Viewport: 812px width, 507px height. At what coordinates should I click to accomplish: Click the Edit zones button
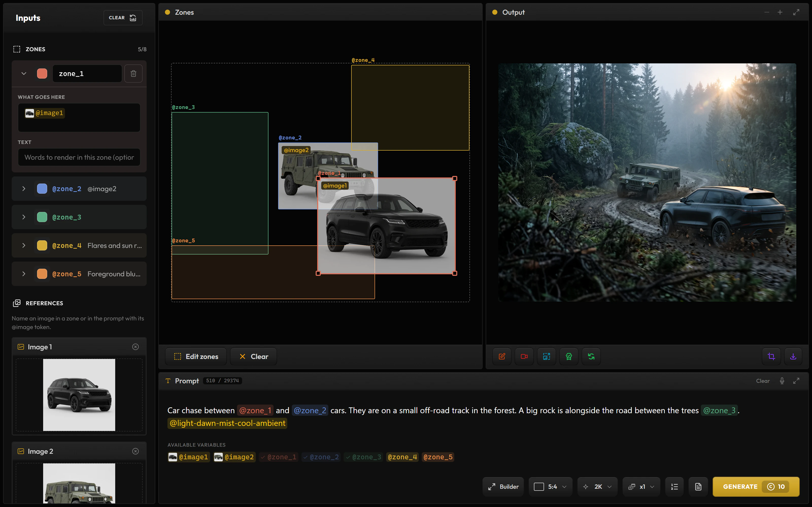point(196,356)
